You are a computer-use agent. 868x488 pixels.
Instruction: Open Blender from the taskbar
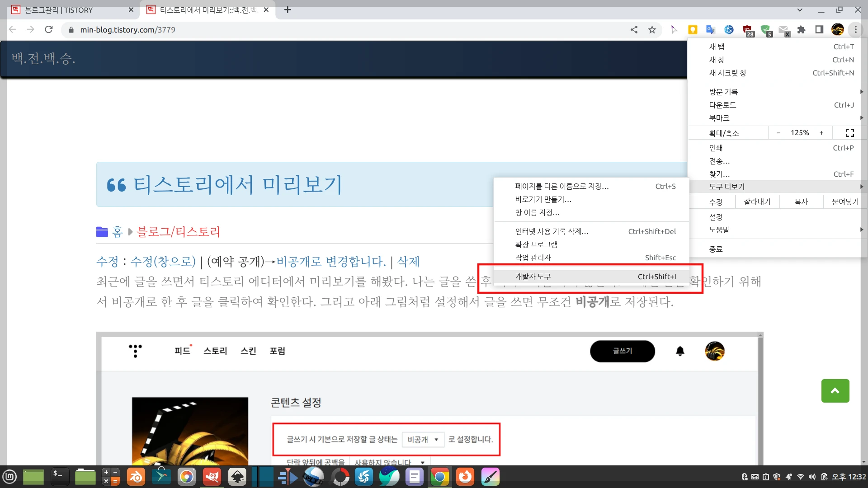136,476
